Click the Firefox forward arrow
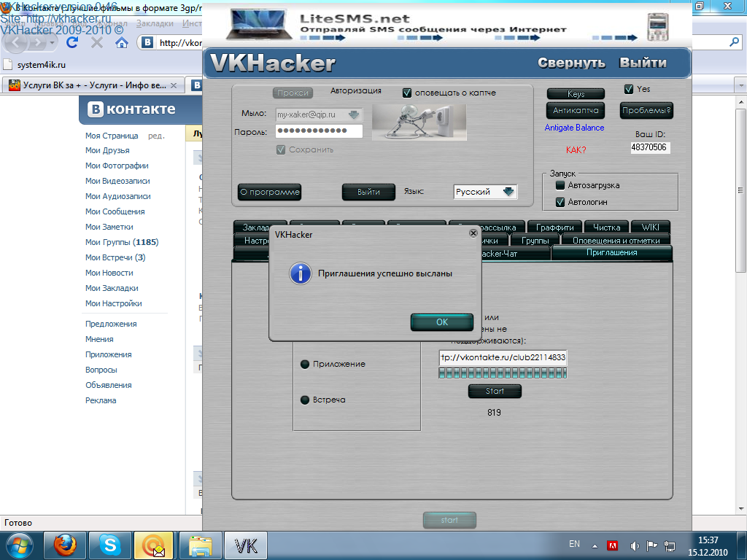Viewport: 747px width, 560px height. (38, 43)
